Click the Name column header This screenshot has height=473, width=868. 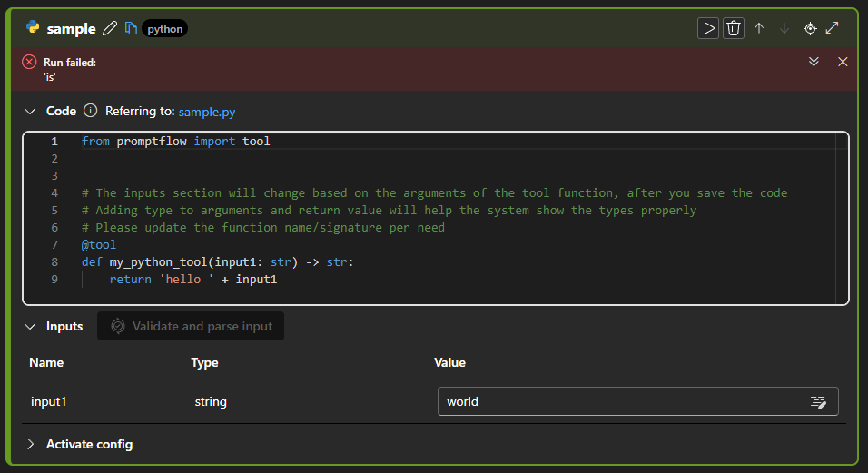pyautogui.click(x=46, y=362)
